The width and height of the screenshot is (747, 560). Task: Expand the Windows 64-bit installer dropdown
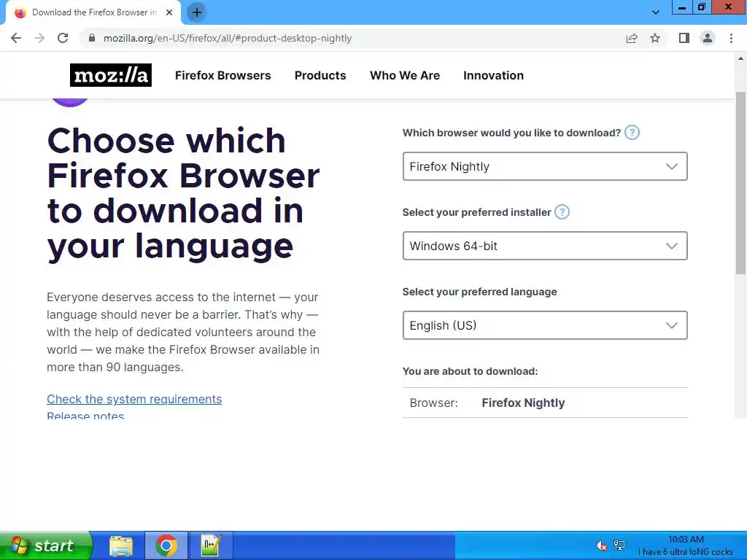[x=545, y=246]
